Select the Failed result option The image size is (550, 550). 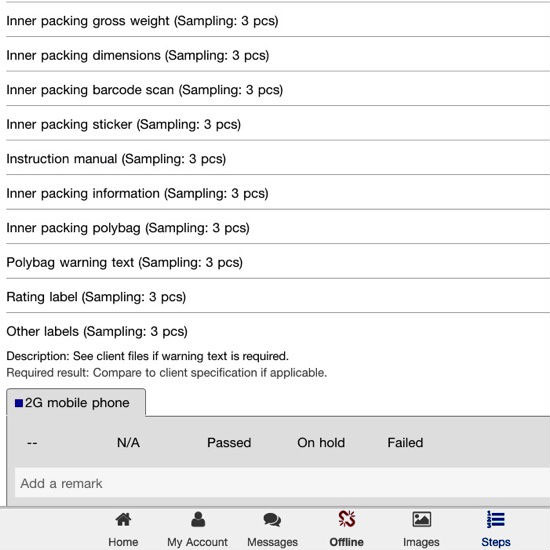click(405, 443)
